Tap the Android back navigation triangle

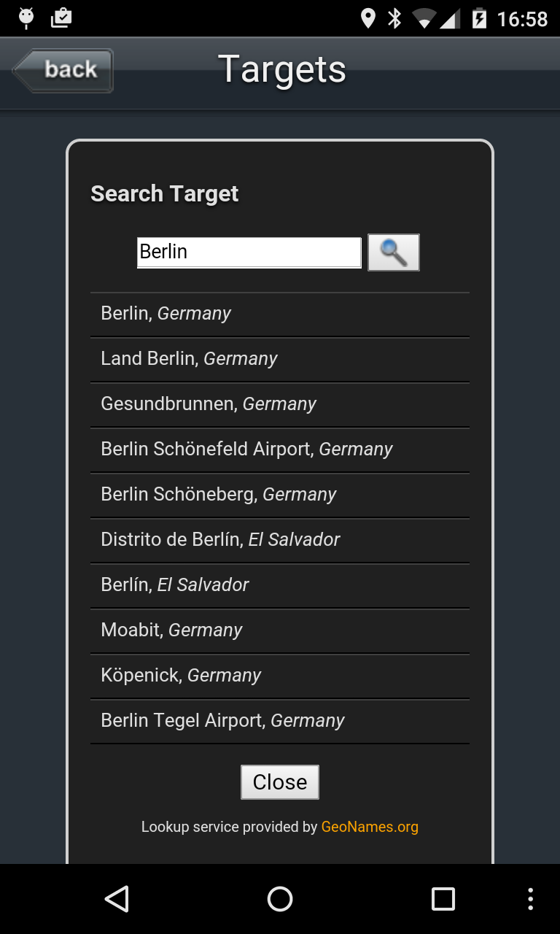(x=117, y=899)
